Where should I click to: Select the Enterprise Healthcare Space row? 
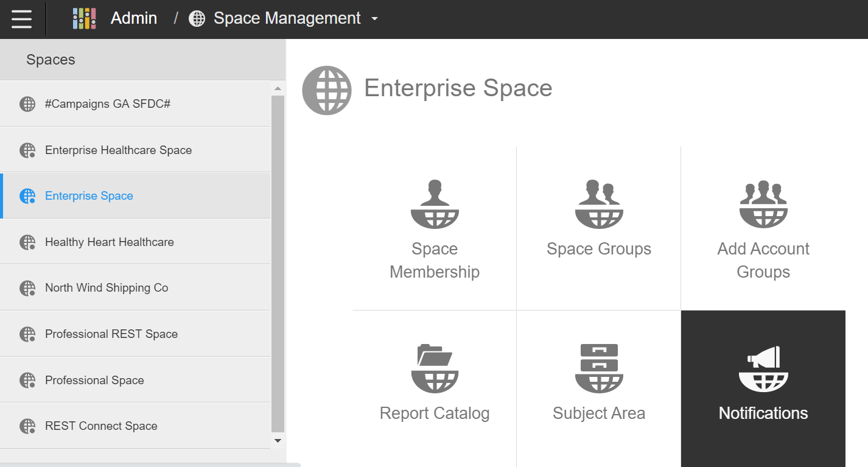click(135, 150)
